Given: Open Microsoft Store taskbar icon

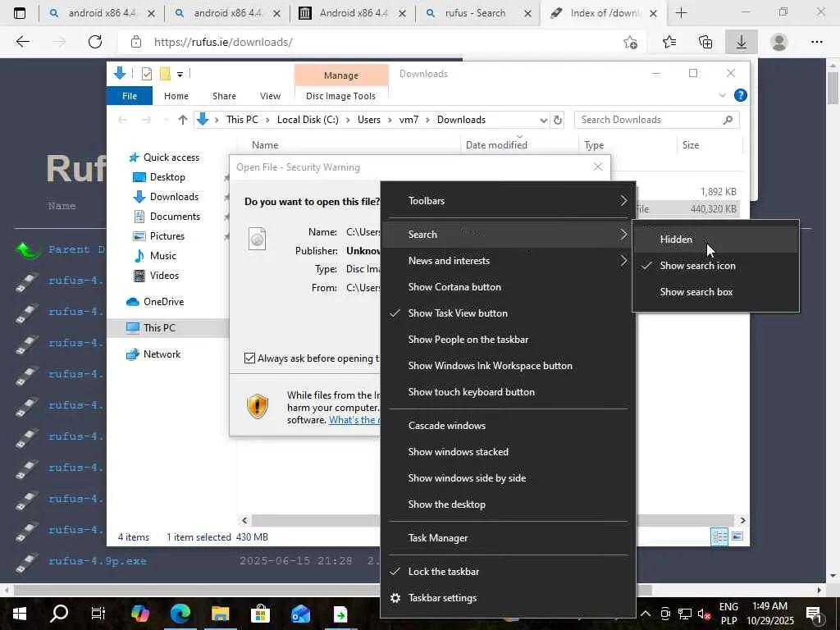Looking at the screenshot, I should (260, 614).
